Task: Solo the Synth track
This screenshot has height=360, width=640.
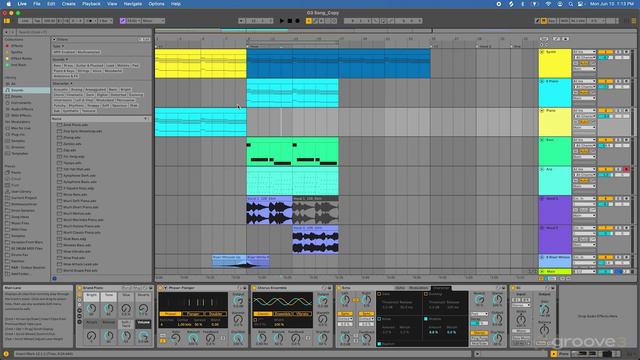Action: 618,52
